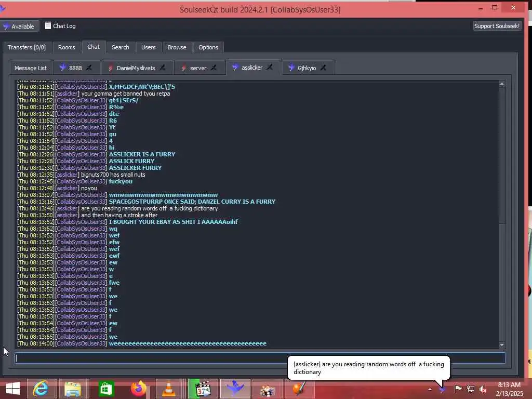Open the Rooms tab
Viewport: 532px width, 399px height.
pos(66,47)
